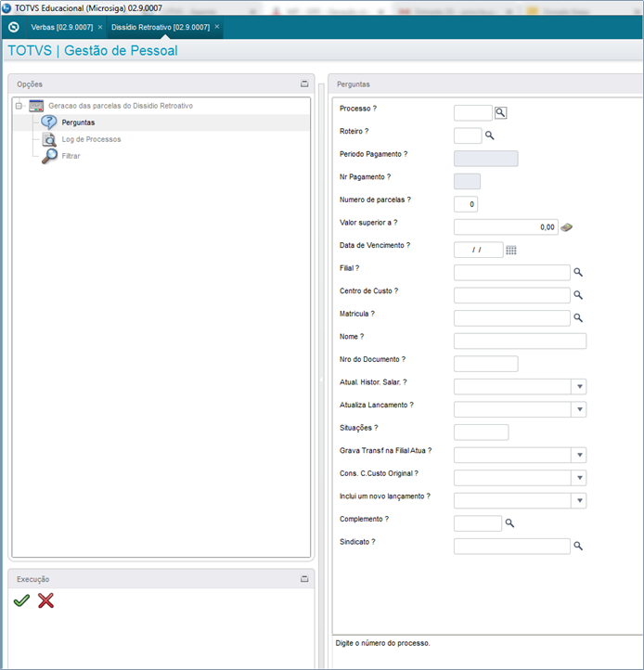Confirm execution with the green check icon

[21, 600]
